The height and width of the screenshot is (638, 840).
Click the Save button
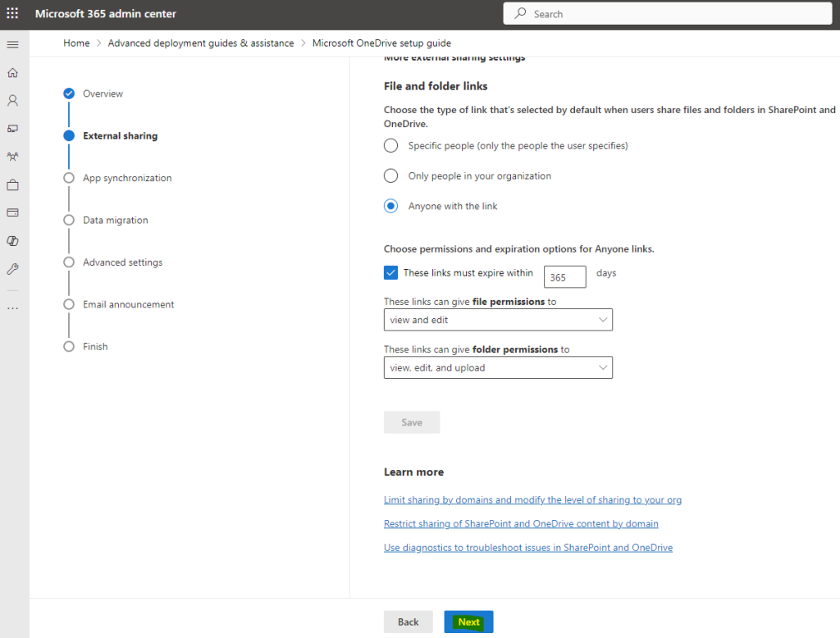pos(412,422)
